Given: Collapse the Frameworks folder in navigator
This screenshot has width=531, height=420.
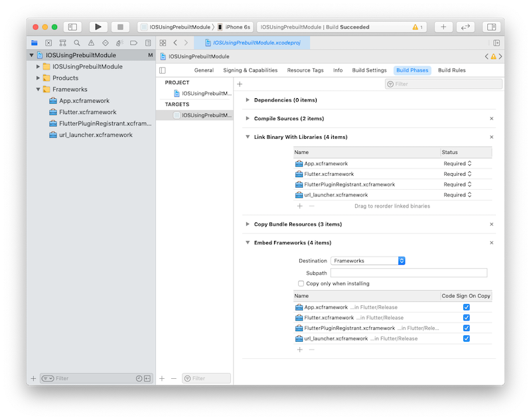Looking at the screenshot, I should coord(38,90).
